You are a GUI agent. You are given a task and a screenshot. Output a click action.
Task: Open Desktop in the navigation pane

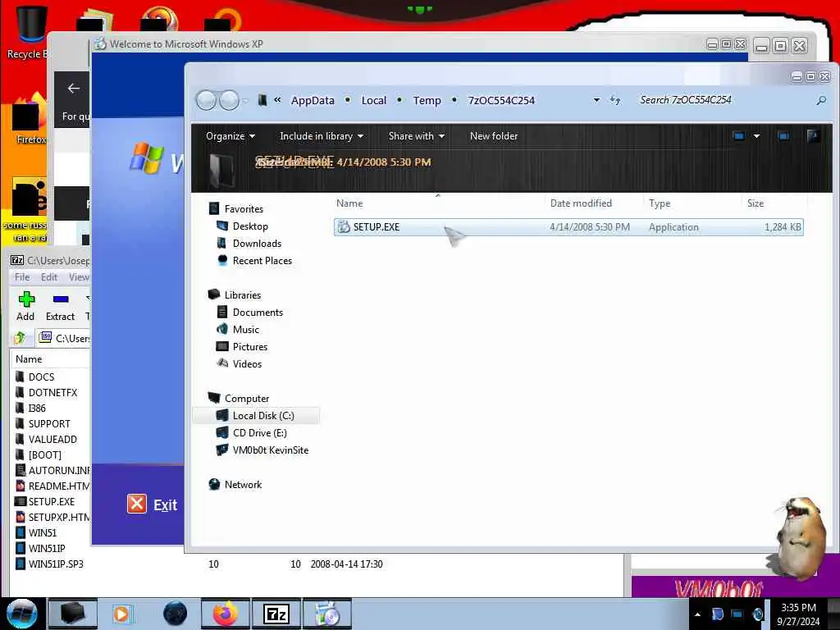[x=250, y=226]
